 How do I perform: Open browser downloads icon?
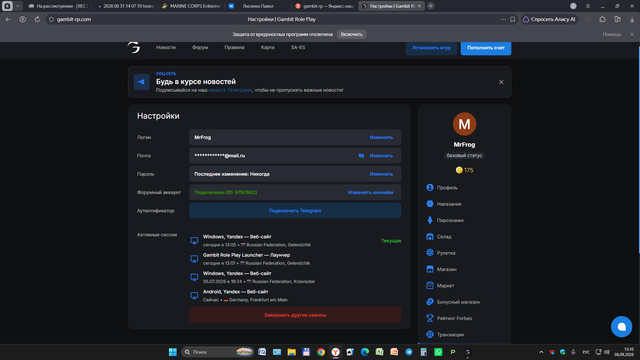(632, 19)
